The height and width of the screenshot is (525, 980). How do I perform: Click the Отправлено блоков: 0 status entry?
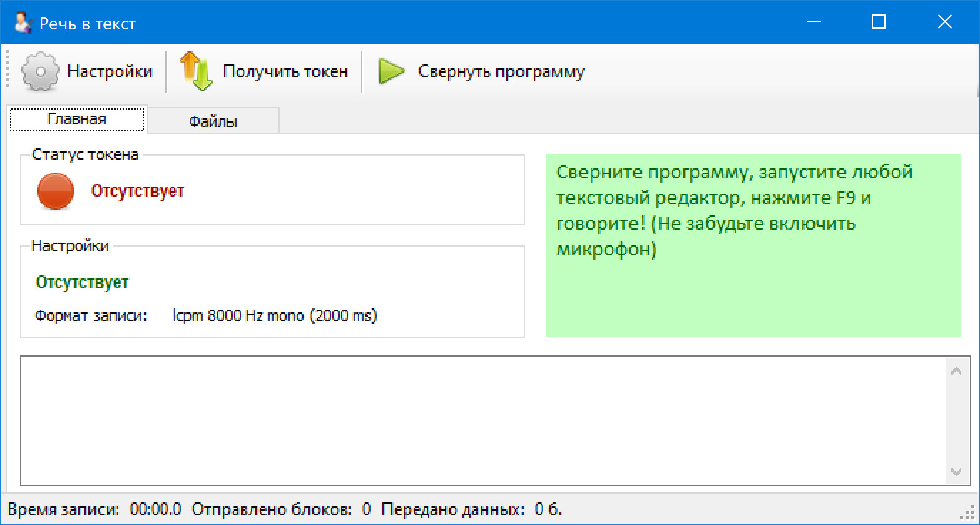(282, 509)
